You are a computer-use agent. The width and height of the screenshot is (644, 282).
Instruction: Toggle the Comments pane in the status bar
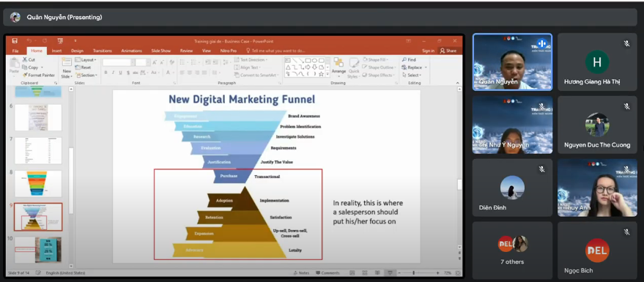click(327, 273)
